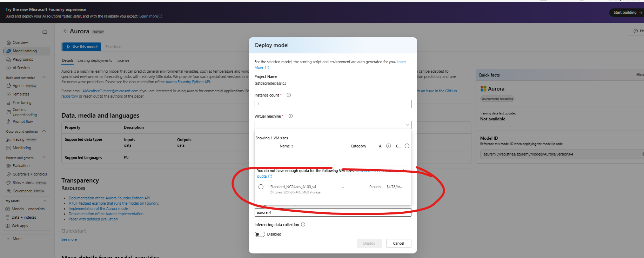Click the Prompt flow icon
The width and height of the screenshot is (644, 258).
click(8, 121)
